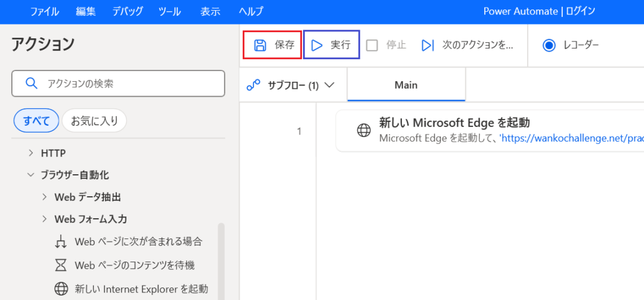Click the hourglass icon for Webページのコンテンツを待機

61,265
